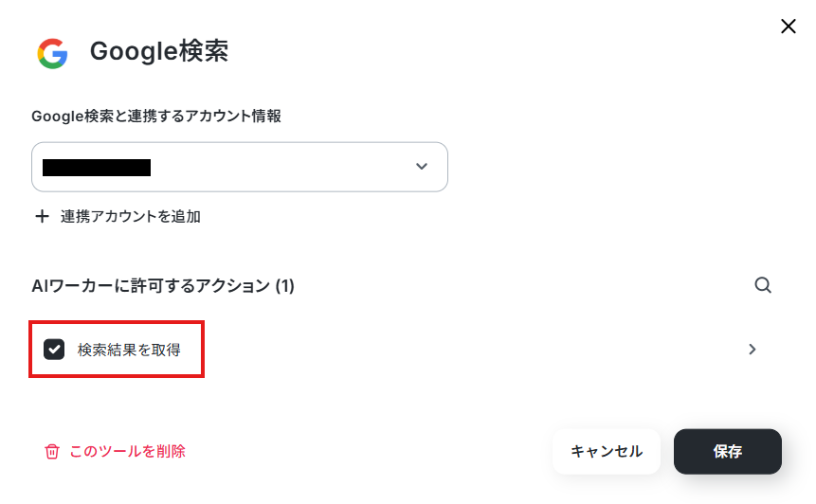The width and height of the screenshot is (816, 504).
Task: Click the (1) action count indicator
Action: tap(284, 285)
